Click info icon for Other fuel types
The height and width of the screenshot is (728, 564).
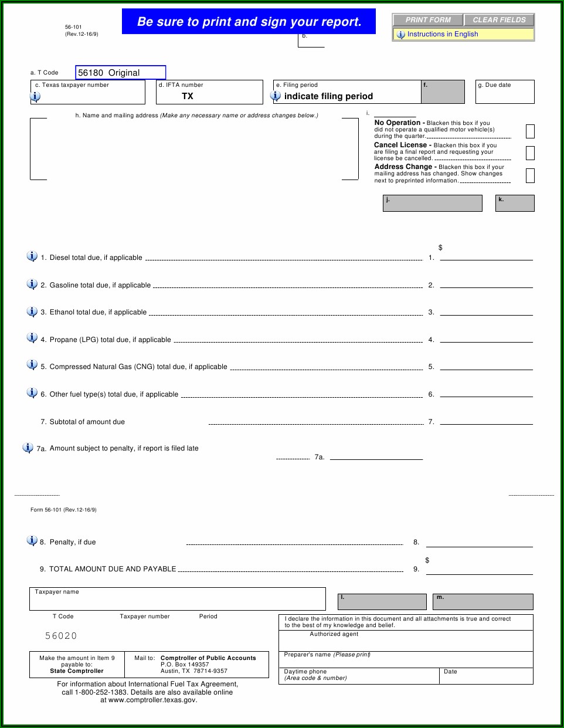point(32,393)
